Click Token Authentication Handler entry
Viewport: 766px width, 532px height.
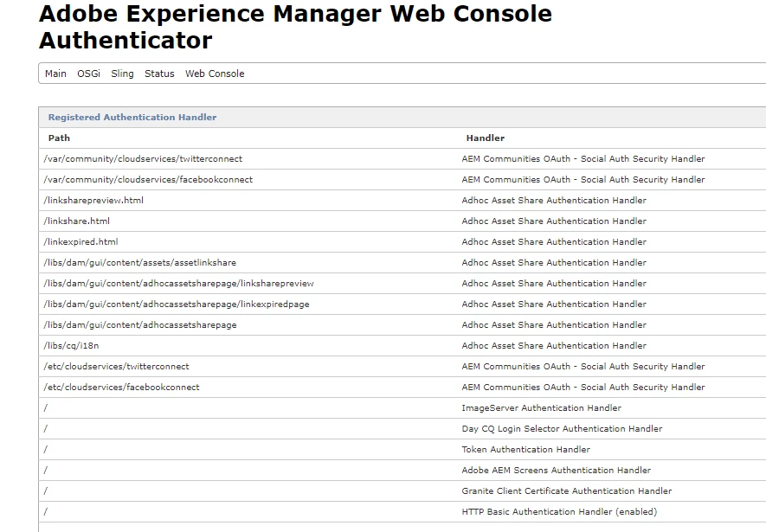tap(525, 450)
